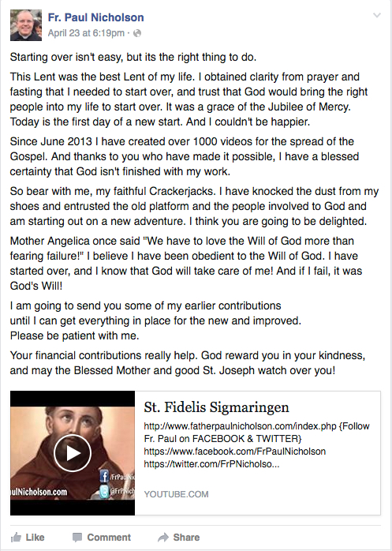The height and width of the screenshot is (551, 392).
Task: Click the Like button label
Action: pyautogui.click(x=35, y=538)
